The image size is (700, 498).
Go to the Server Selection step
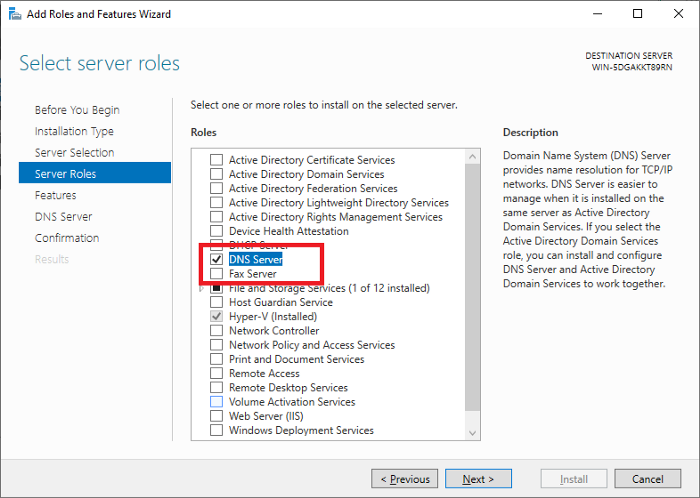(75, 153)
